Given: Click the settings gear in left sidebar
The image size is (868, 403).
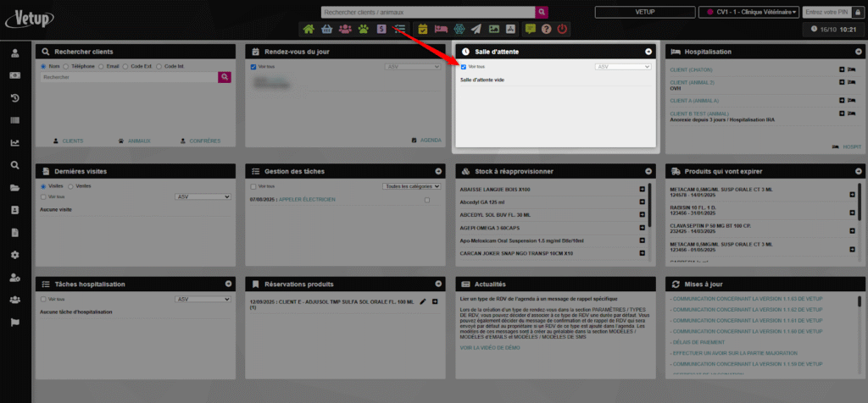Looking at the screenshot, I should (x=15, y=255).
